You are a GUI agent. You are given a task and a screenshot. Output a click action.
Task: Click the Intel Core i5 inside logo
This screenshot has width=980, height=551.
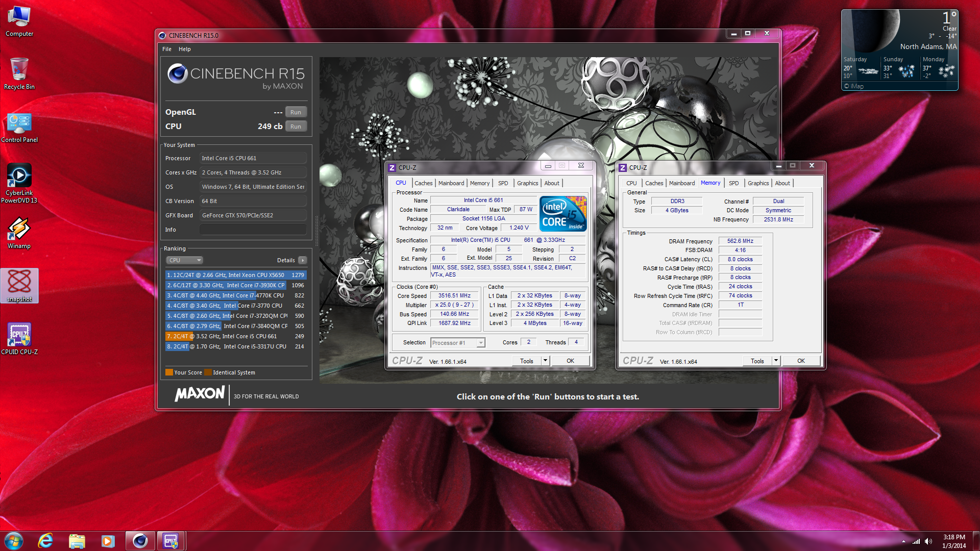tap(563, 214)
